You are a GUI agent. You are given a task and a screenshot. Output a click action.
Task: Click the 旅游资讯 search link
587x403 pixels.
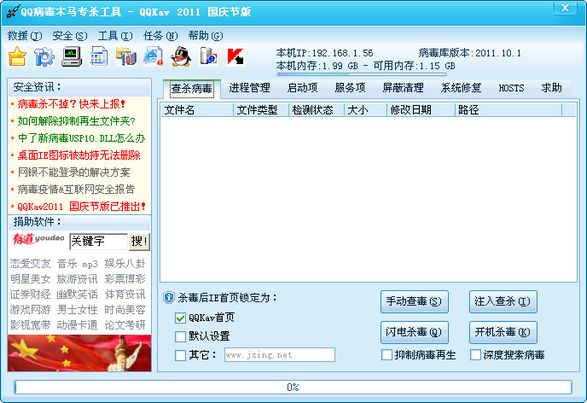click(x=77, y=279)
